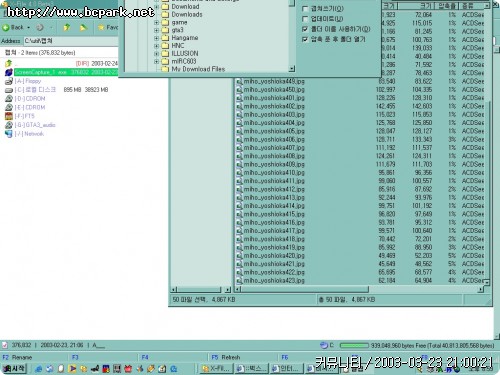Click the ScreenCapture_1.exe file icon
The width and height of the screenshot is (500, 375).
(9, 72)
